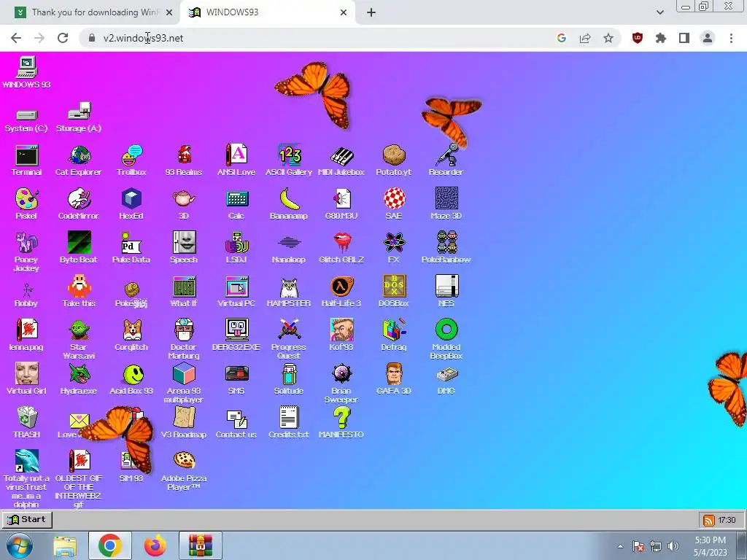
Task: Launch GAFA 3D icon
Action: 394,379
